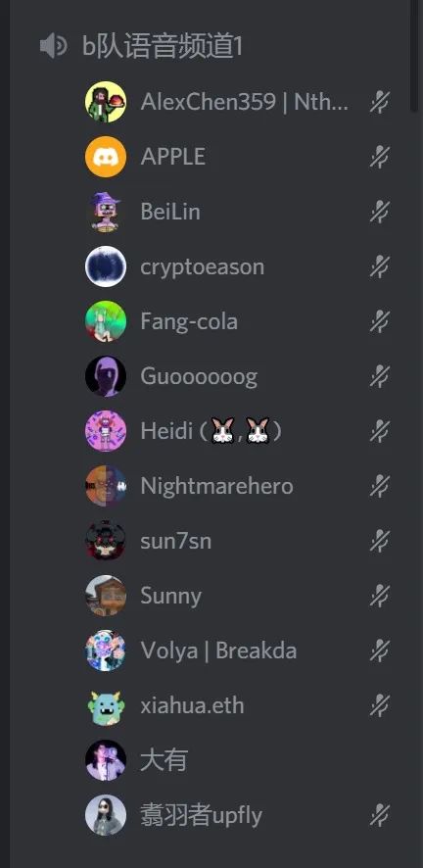Click the speaker icon beside b队语音频道1
423x868 pixels.
point(53,45)
